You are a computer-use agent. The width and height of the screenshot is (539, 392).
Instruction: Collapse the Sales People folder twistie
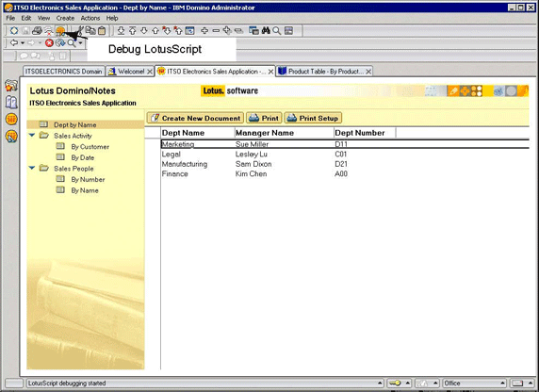coord(32,168)
